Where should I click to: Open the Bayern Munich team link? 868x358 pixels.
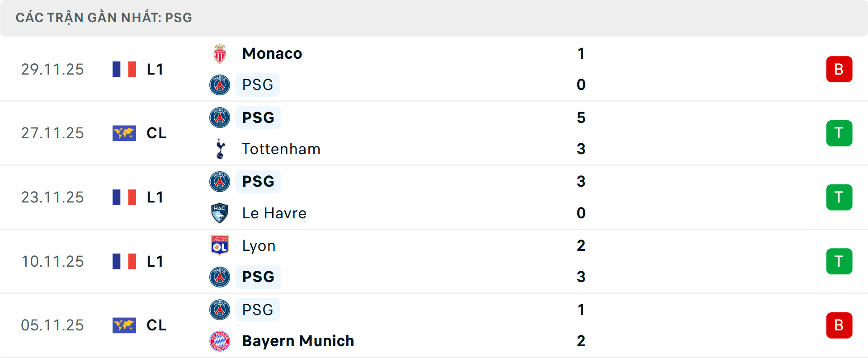pyautogui.click(x=298, y=341)
